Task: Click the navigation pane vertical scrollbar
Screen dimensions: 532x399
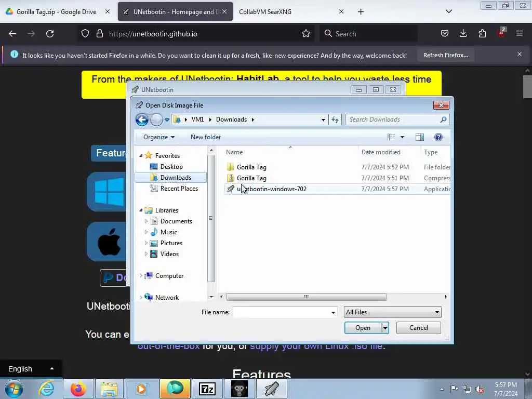Action: pos(211,218)
